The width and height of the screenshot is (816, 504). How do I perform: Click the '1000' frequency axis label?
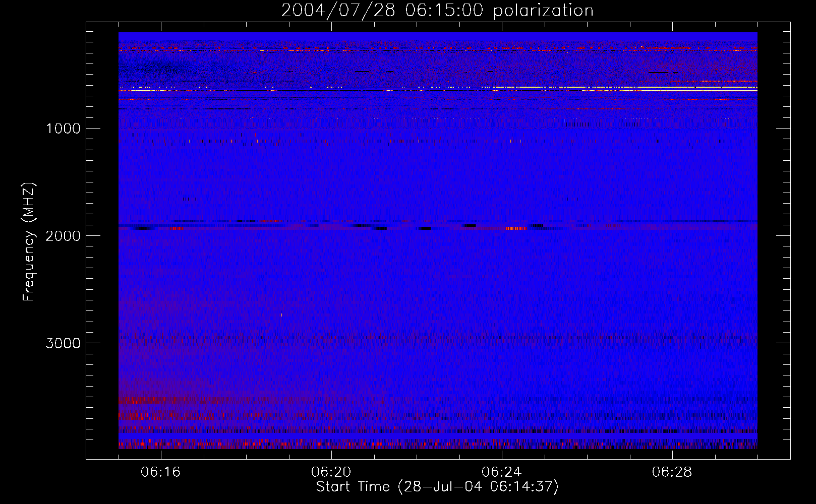pos(63,129)
